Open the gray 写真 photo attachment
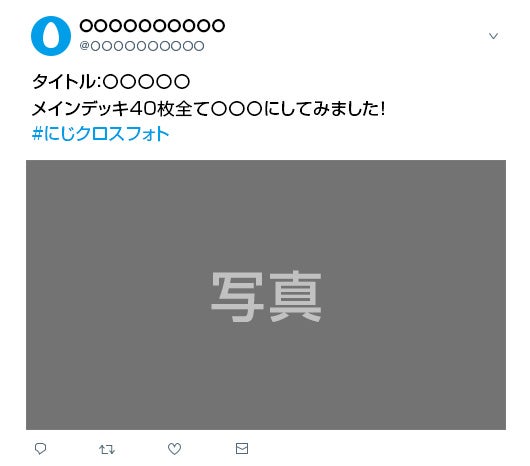Image resolution: width=530 pixels, height=466 pixels. click(266, 295)
